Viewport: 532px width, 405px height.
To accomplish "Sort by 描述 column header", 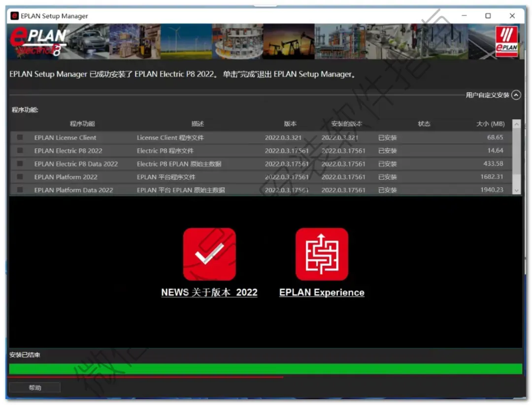I will [x=198, y=124].
